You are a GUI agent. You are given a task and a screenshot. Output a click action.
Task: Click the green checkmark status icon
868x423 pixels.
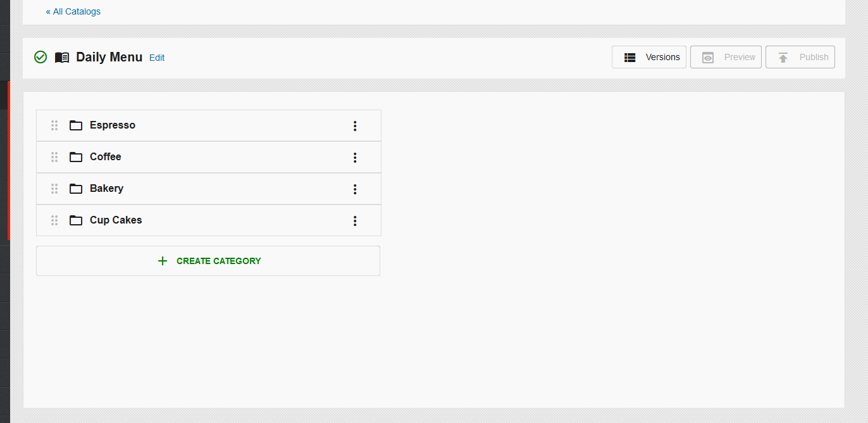(x=40, y=57)
